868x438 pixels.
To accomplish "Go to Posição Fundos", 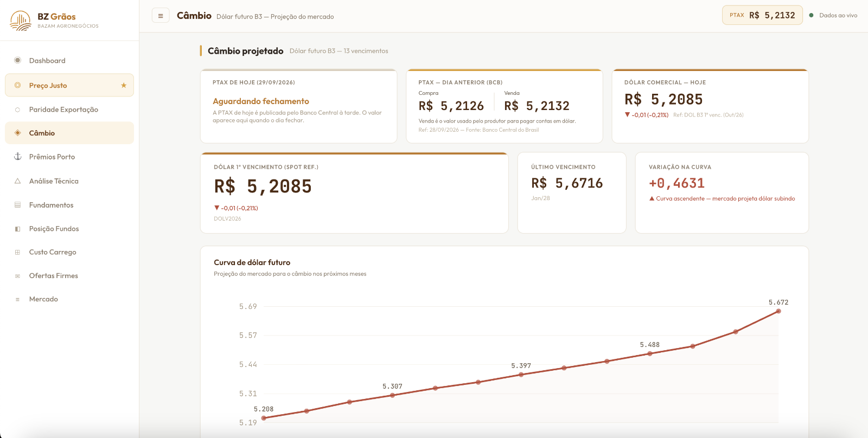I will click(x=69, y=229).
